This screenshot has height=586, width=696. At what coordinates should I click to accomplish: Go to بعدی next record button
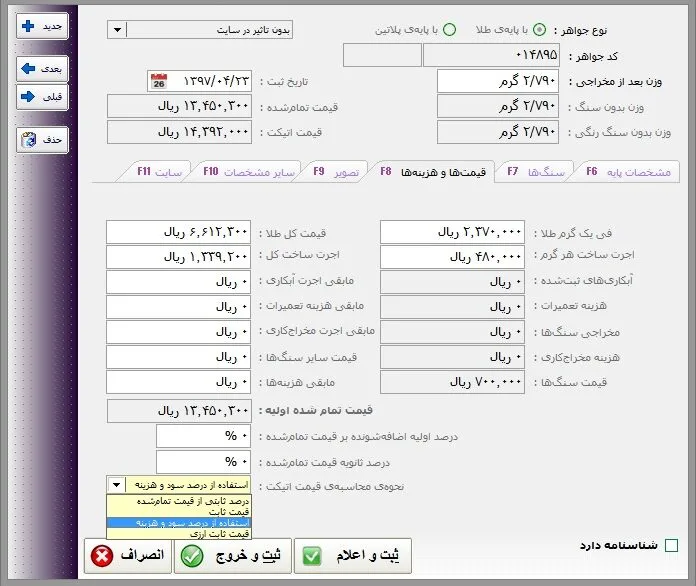[42, 69]
